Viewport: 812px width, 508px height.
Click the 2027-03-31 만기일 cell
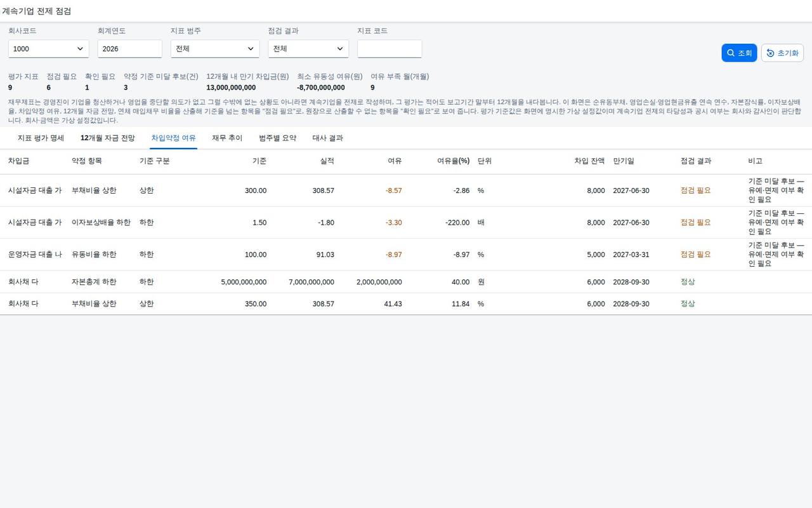click(631, 255)
